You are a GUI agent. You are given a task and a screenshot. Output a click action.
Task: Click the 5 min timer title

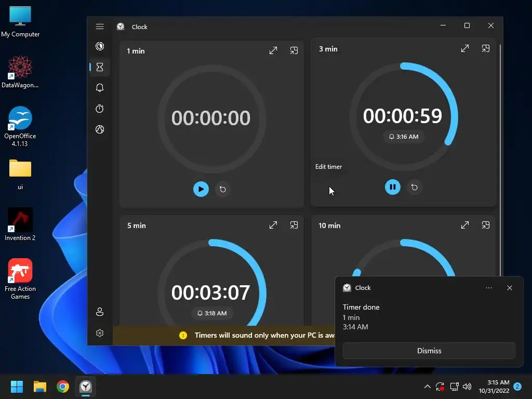point(137,225)
